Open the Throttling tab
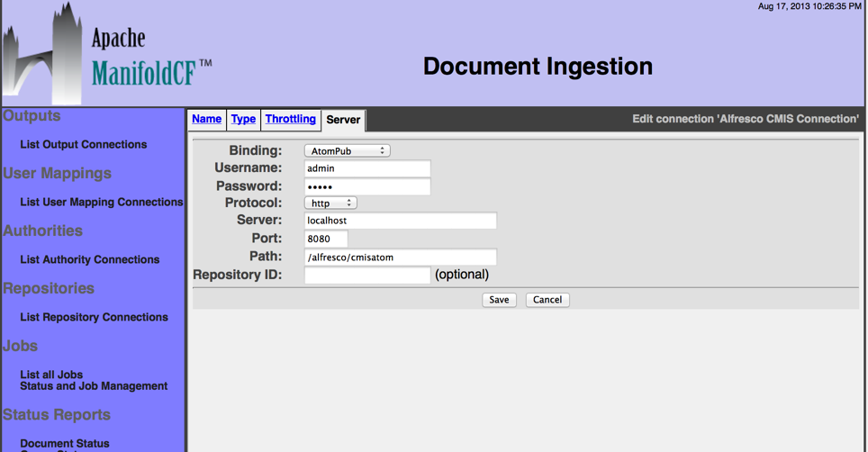Image resolution: width=868 pixels, height=452 pixels. click(290, 119)
